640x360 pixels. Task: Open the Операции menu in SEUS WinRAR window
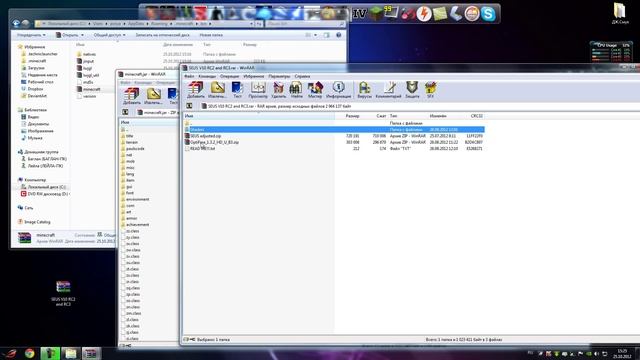tap(229, 76)
